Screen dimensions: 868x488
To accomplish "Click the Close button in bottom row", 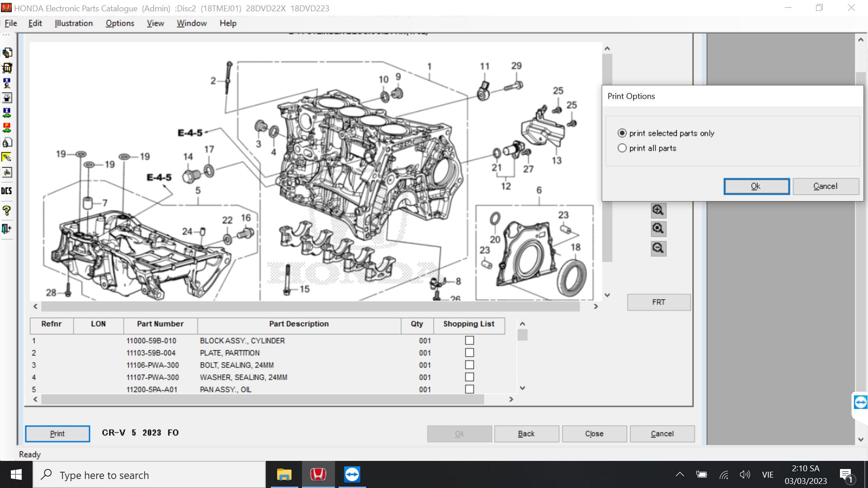I will [x=594, y=434].
